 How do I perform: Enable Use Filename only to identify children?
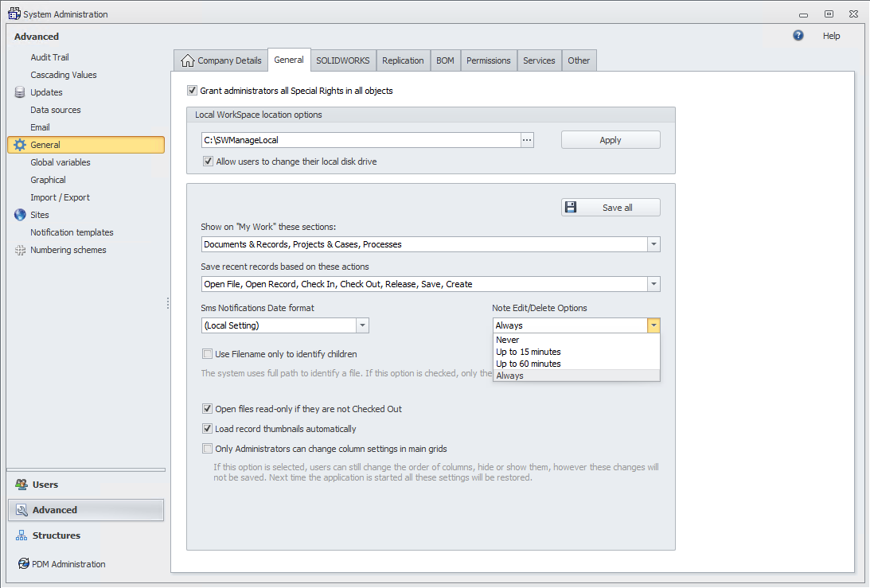click(208, 354)
